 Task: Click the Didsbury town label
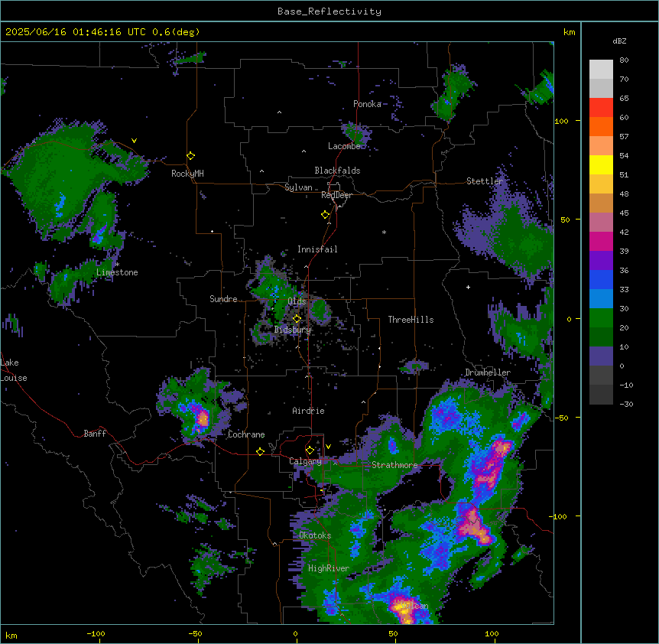[x=293, y=330]
